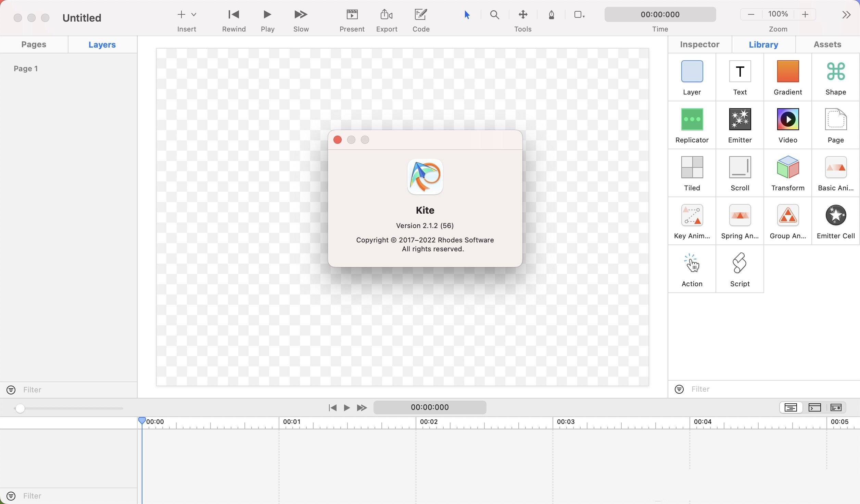The width and height of the screenshot is (860, 504).
Task: Switch to the Pages tab
Action: tap(34, 45)
